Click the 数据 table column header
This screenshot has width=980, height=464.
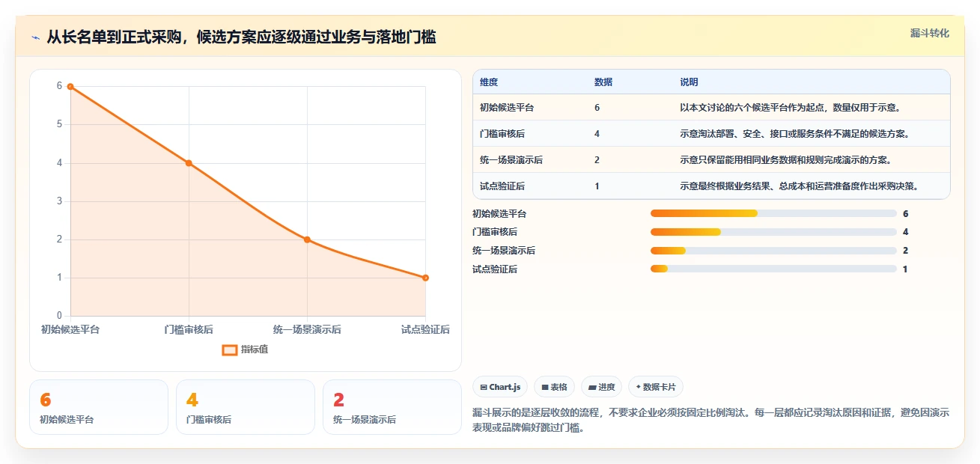coord(603,82)
